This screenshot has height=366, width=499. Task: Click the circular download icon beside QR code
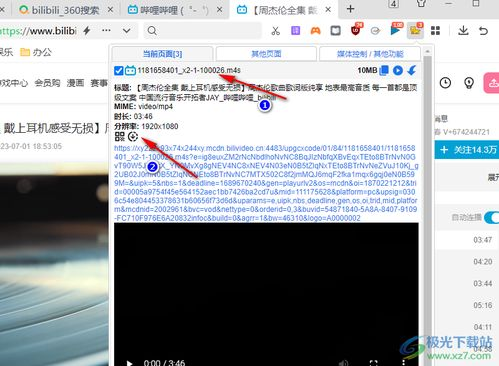pos(133,136)
